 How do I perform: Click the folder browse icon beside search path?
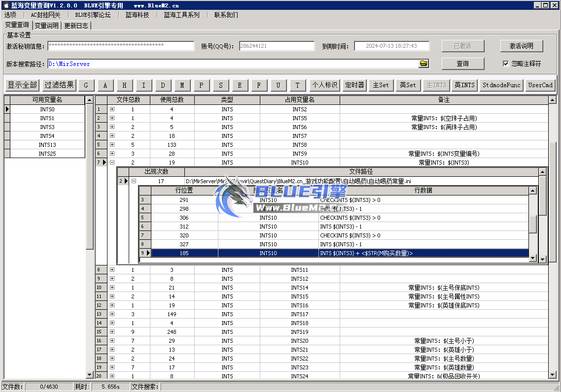pyautogui.click(x=423, y=64)
